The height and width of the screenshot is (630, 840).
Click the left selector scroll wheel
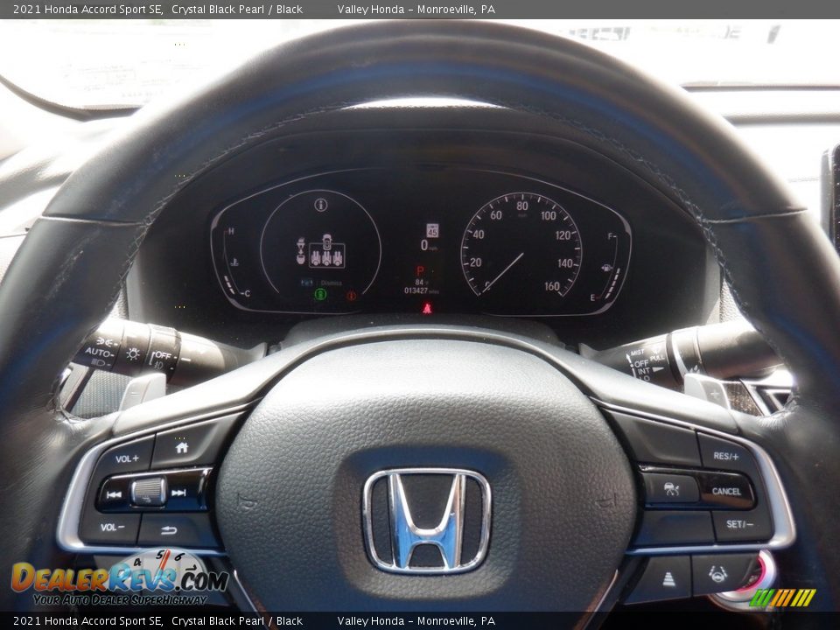click(x=149, y=492)
